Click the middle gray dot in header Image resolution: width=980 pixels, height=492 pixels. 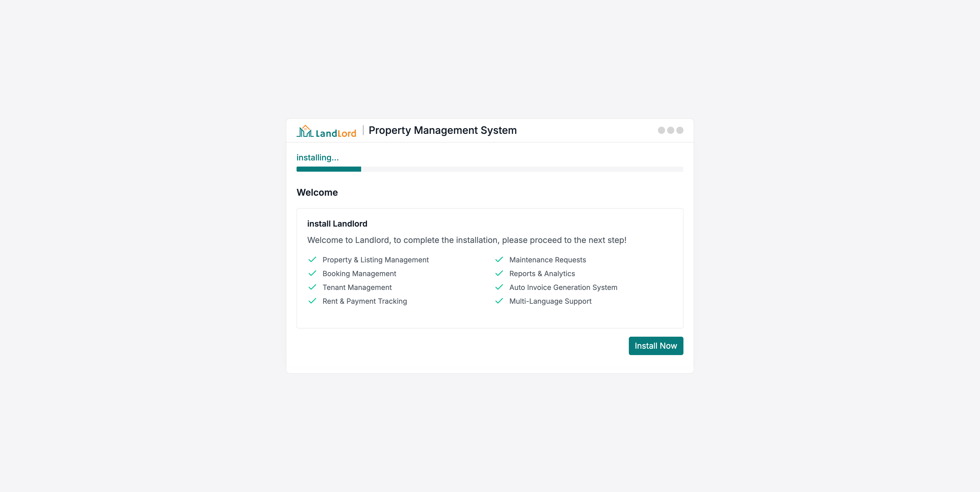tap(670, 130)
